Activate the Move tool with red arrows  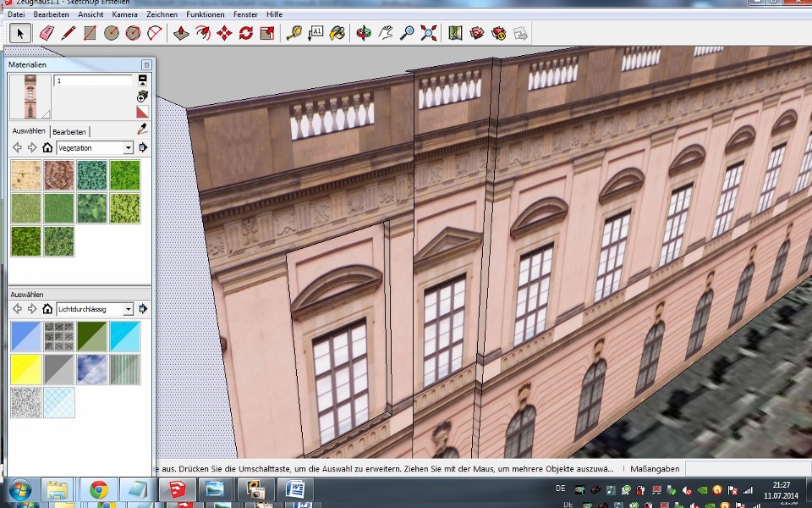tap(224, 33)
